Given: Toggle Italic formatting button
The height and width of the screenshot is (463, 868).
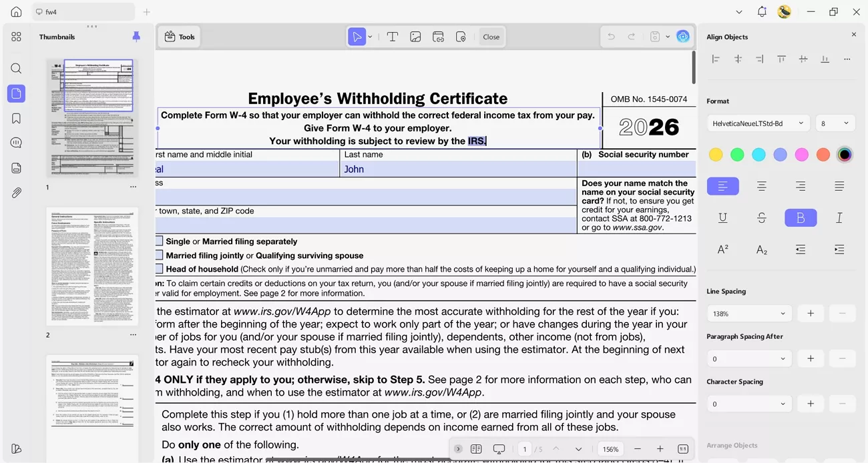Looking at the screenshot, I should click(x=839, y=217).
